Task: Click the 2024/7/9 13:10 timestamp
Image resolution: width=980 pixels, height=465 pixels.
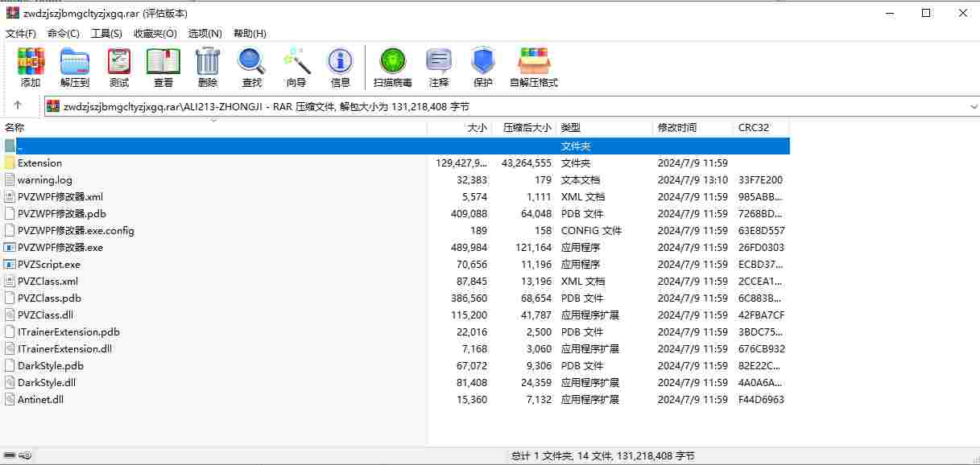Action: 693,179
